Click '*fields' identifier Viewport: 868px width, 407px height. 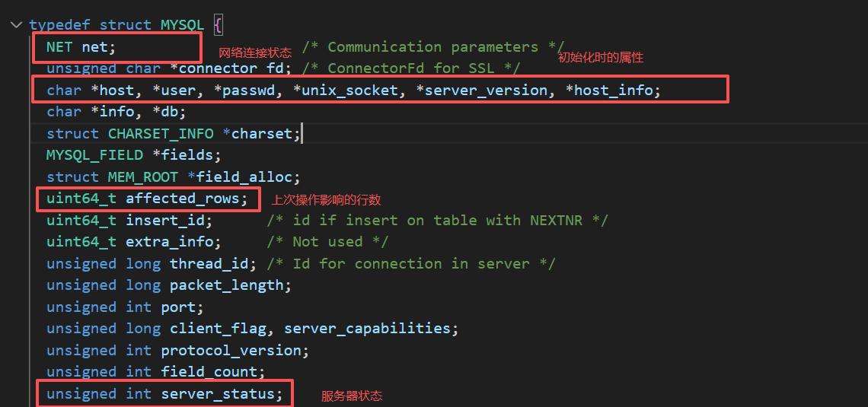pyautogui.click(x=182, y=155)
